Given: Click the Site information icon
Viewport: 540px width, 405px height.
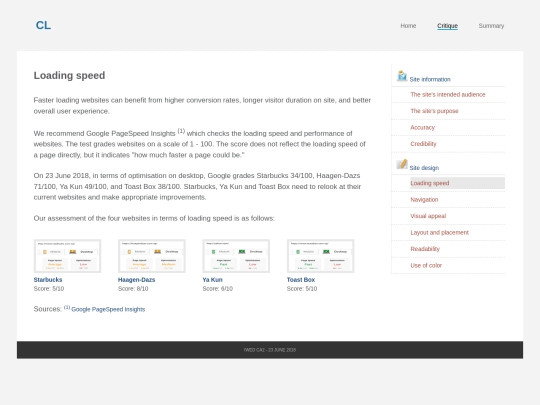Looking at the screenshot, I should (402, 76).
